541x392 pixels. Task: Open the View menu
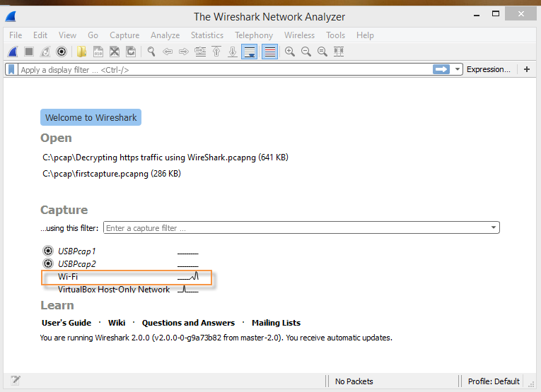[67, 35]
